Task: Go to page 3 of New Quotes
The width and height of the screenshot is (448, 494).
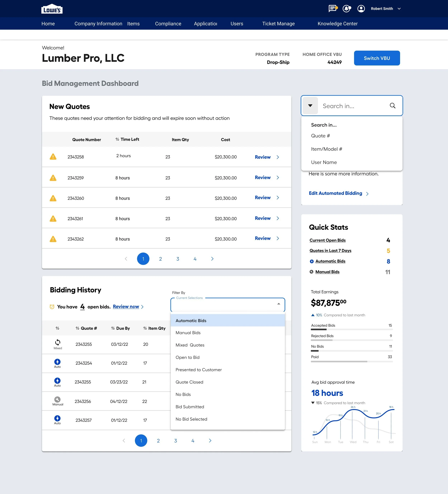Action: (x=178, y=259)
